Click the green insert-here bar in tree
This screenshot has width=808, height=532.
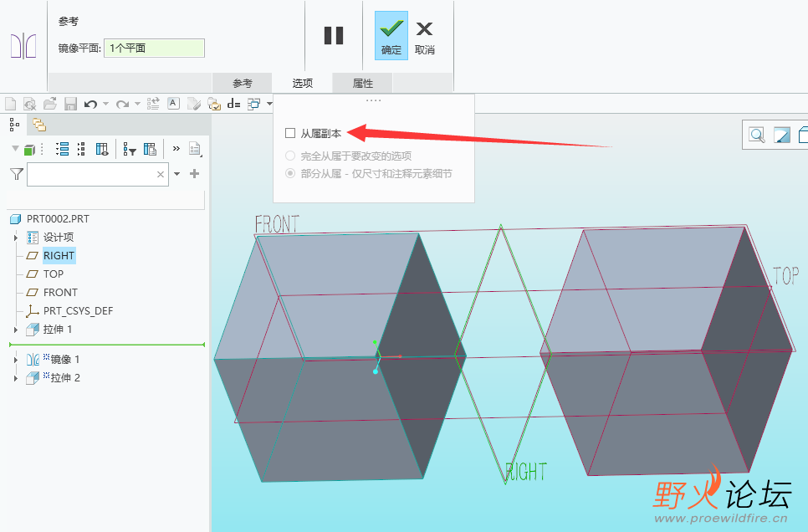[x=107, y=345]
